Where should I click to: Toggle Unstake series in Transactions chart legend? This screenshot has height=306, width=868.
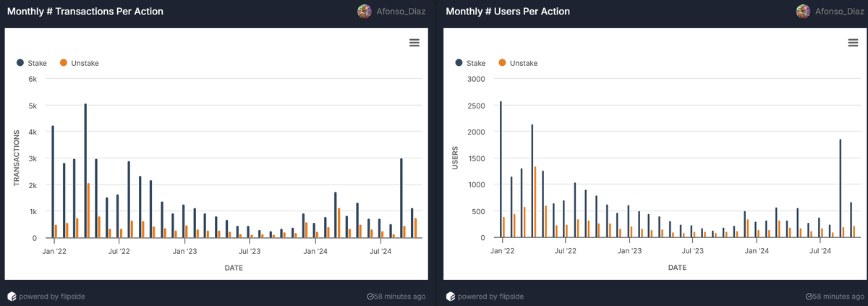(79, 63)
